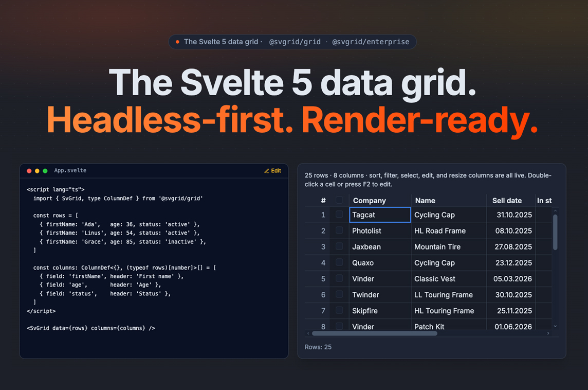Select the 27.08.2025 date cell
Screen dimensions: 588x390
tap(511, 246)
